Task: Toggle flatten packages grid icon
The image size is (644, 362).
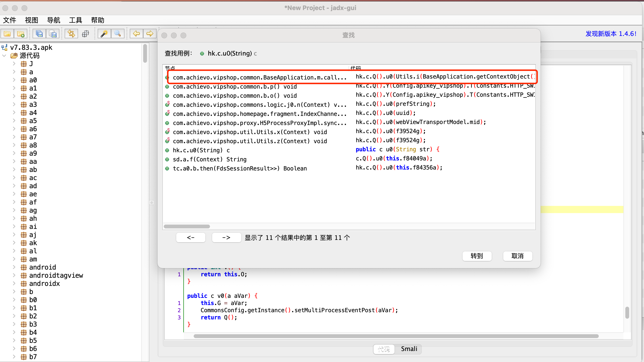Action: (85, 34)
